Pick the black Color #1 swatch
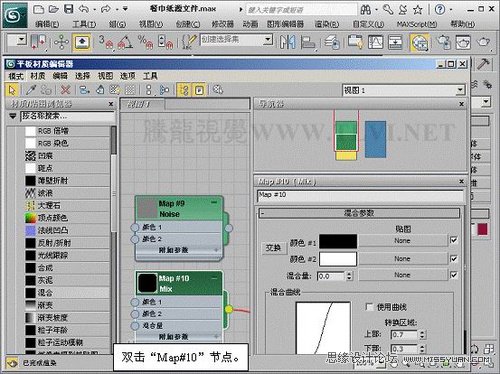 (338, 241)
